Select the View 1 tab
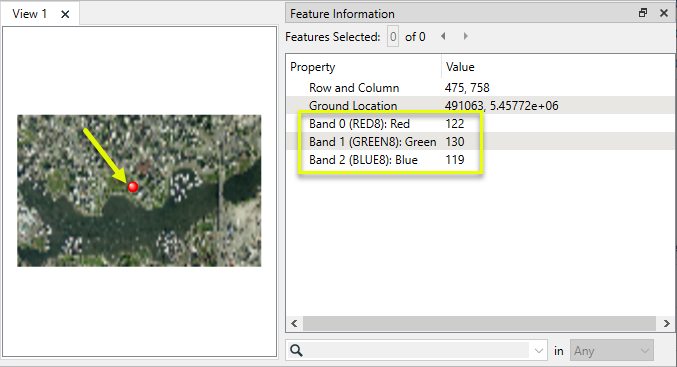This screenshot has width=677, height=367. point(29,14)
